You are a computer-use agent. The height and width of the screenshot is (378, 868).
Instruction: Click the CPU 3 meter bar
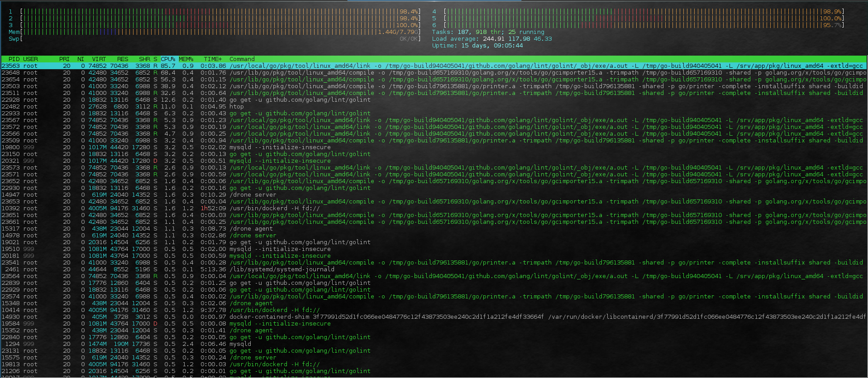[x=215, y=25]
